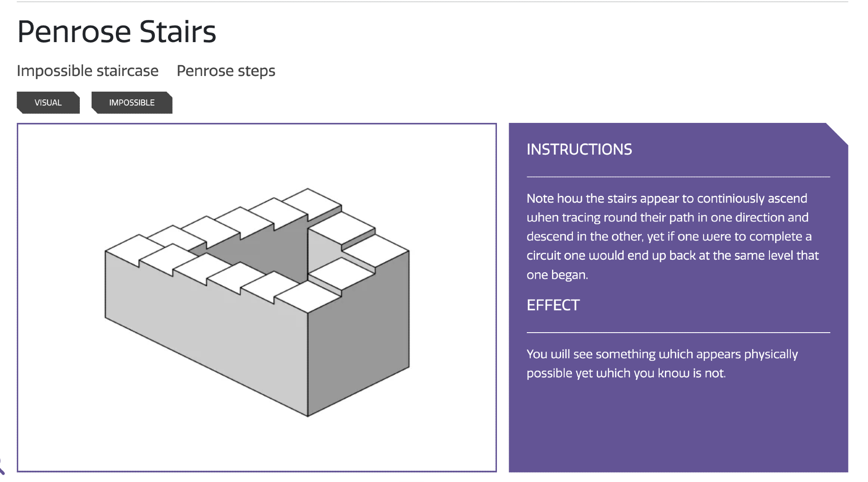Click the Penrose Stairs page title

click(116, 32)
